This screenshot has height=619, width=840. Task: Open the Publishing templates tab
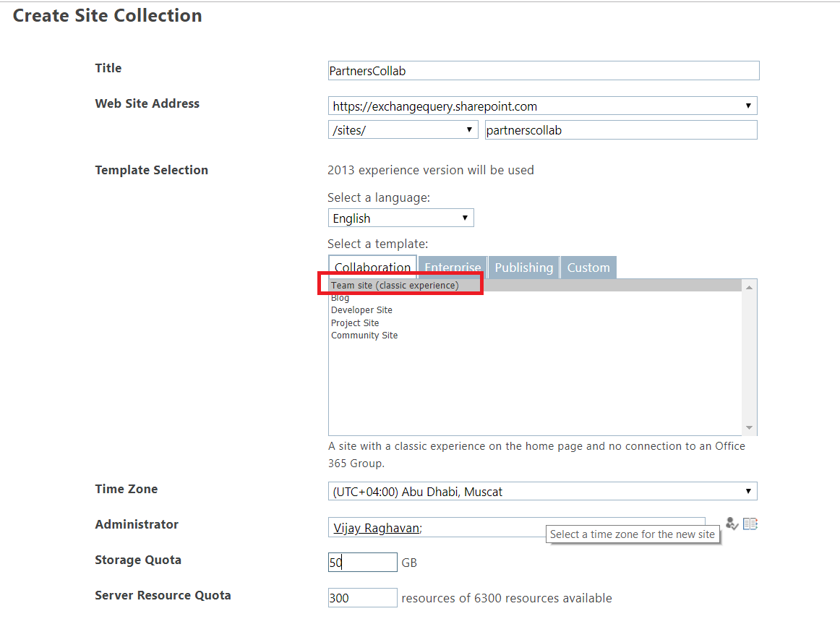[523, 267]
